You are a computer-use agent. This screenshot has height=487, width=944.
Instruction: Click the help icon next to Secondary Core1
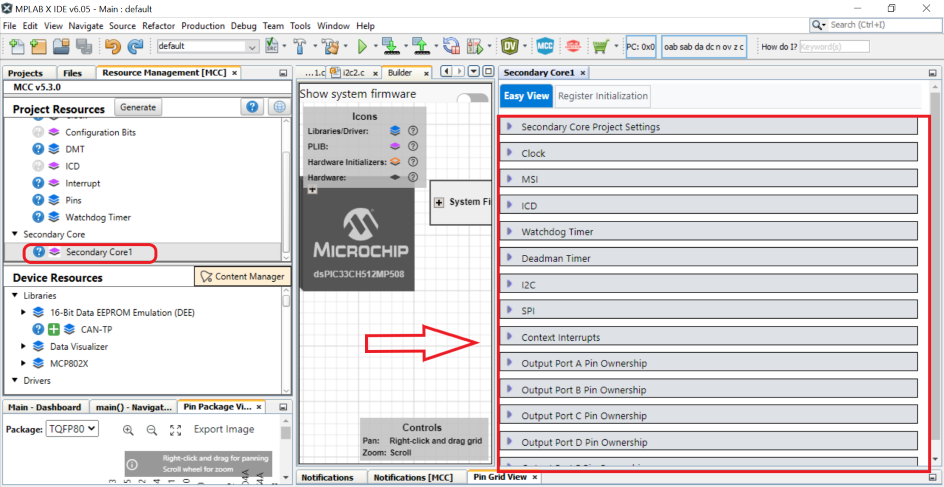[x=39, y=252]
